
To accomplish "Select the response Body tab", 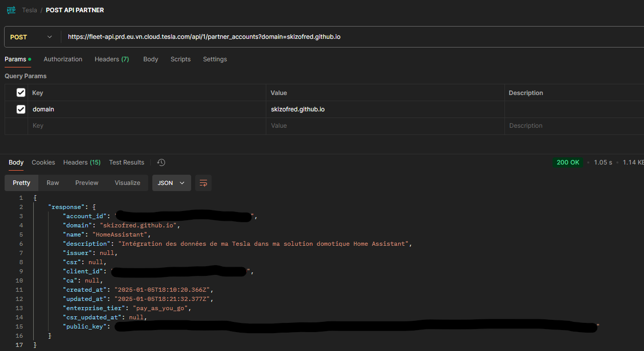I will 16,162.
